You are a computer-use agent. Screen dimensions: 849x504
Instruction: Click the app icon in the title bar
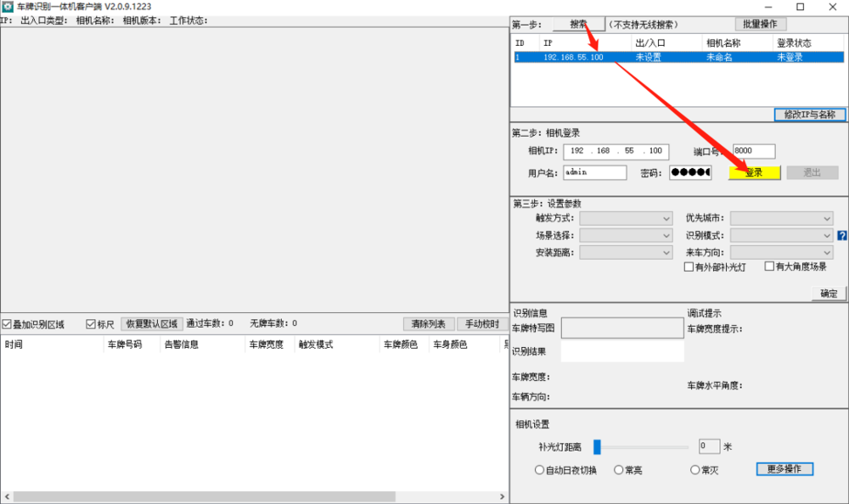pos(8,7)
